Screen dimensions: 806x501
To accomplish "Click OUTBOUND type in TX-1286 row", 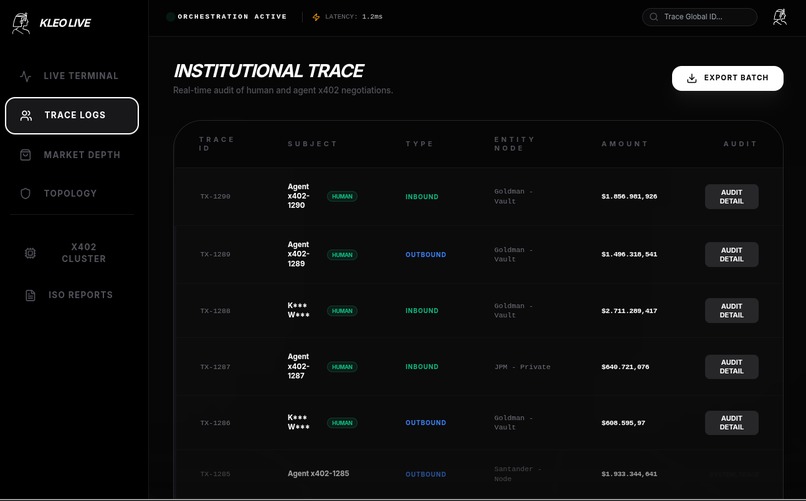I will (426, 423).
